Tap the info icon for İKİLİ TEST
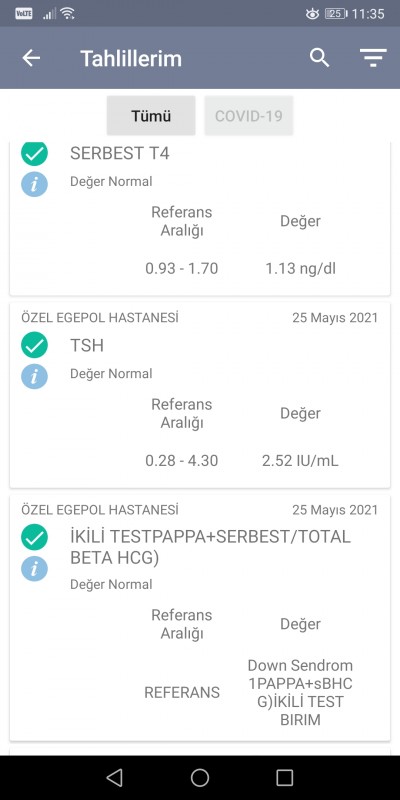400x800 pixels. pyautogui.click(x=34, y=569)
